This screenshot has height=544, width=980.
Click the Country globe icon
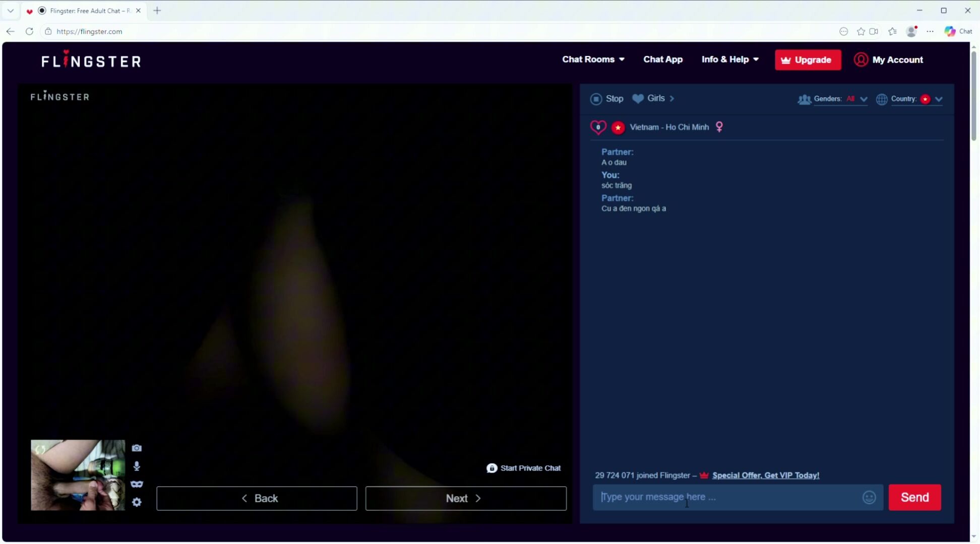tap(882, 99)
